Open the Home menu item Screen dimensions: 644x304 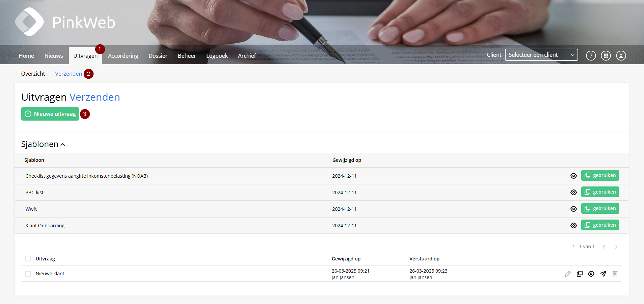[x=26, y=56]
